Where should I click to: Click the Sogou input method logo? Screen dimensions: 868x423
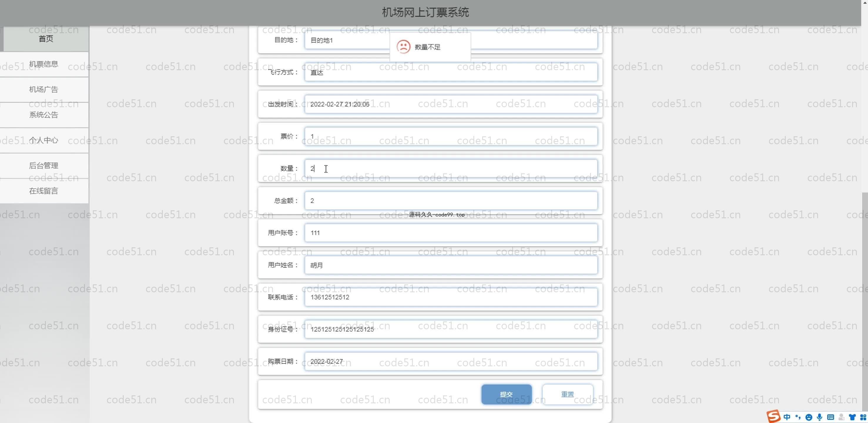coord(774,416)
